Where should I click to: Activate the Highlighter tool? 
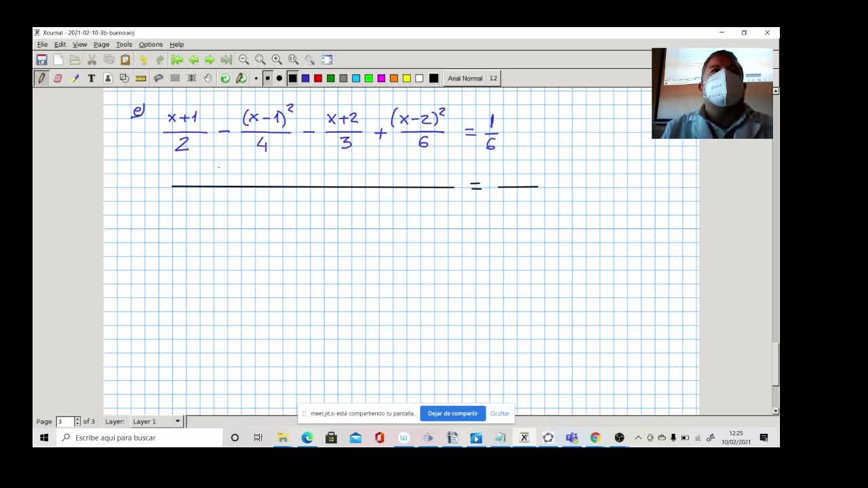75,79
